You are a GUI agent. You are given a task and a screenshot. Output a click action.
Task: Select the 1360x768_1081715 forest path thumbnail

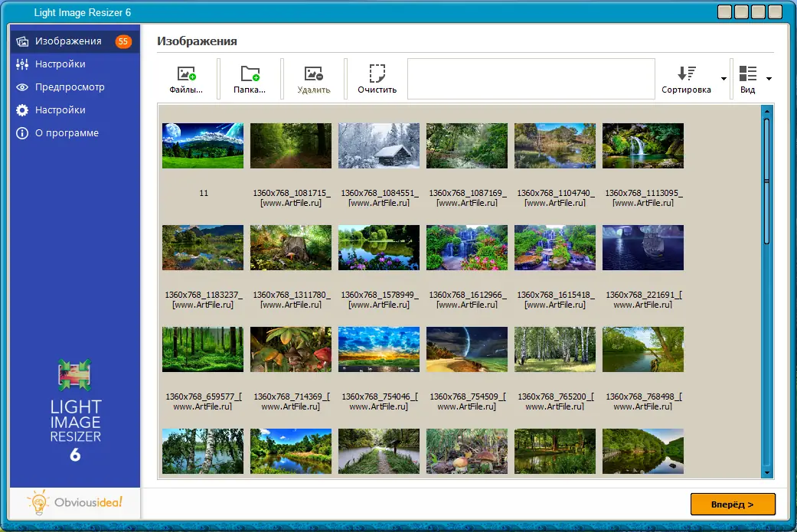click(x=291, y=146)
